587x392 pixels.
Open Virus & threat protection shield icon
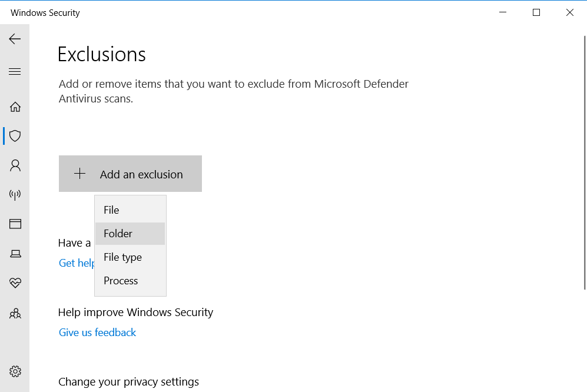point(15,136)
